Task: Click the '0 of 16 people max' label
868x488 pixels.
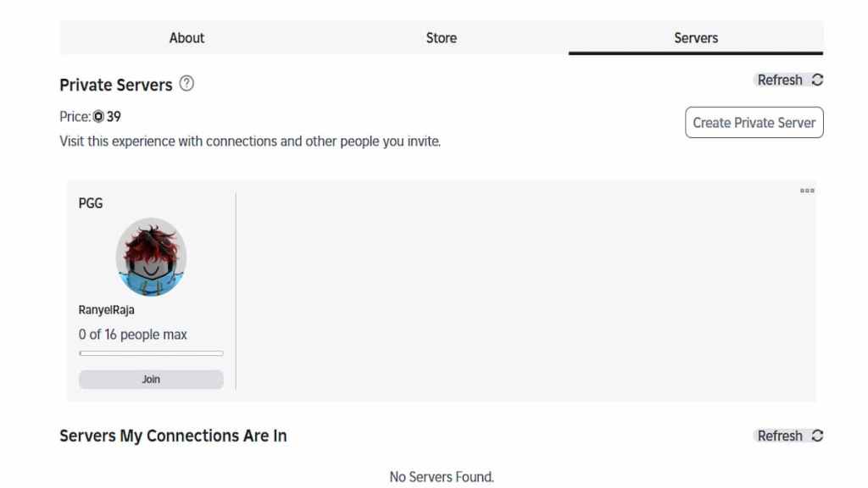Action: click(132, 334)
